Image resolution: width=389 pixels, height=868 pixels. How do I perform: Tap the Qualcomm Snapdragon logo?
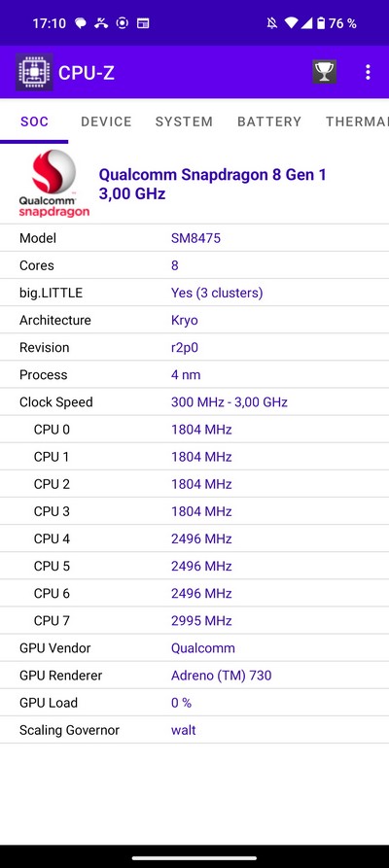(x=53, y=184)
